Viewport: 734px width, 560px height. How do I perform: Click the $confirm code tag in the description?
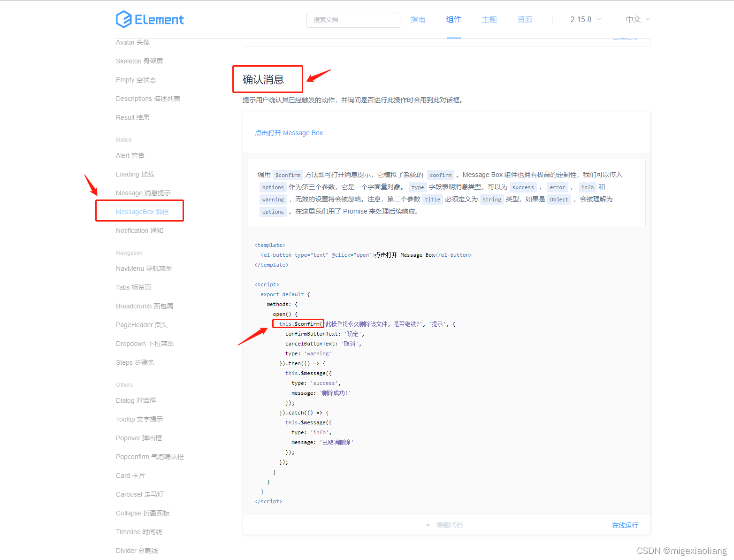[288, 175]
